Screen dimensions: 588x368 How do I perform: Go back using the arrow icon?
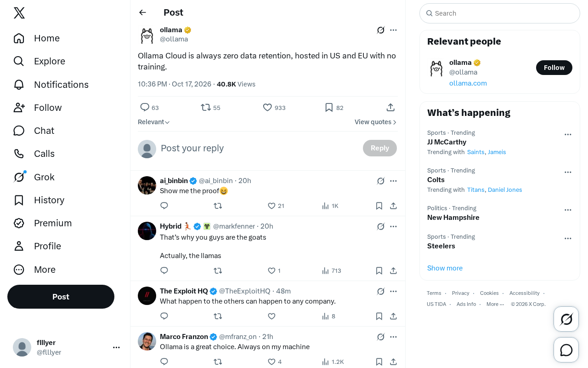click(143, 12)
